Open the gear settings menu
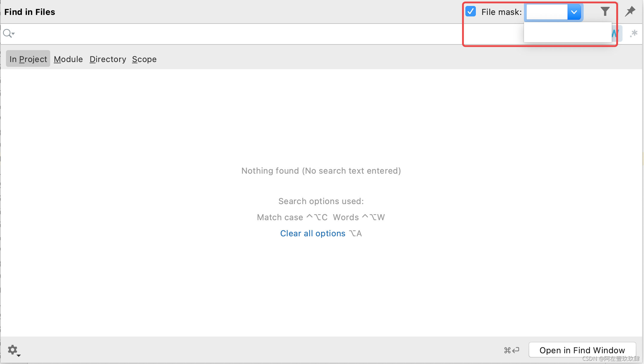 click(13, 350)
